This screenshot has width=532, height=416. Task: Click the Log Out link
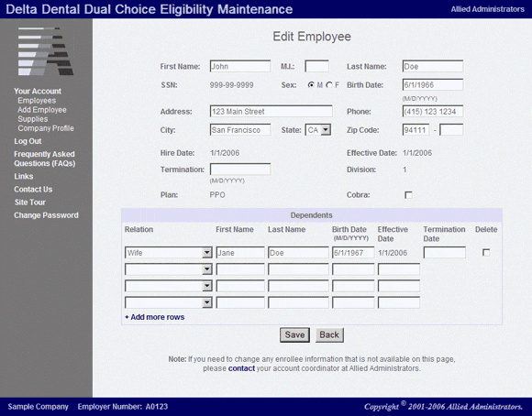click(28, 141)
